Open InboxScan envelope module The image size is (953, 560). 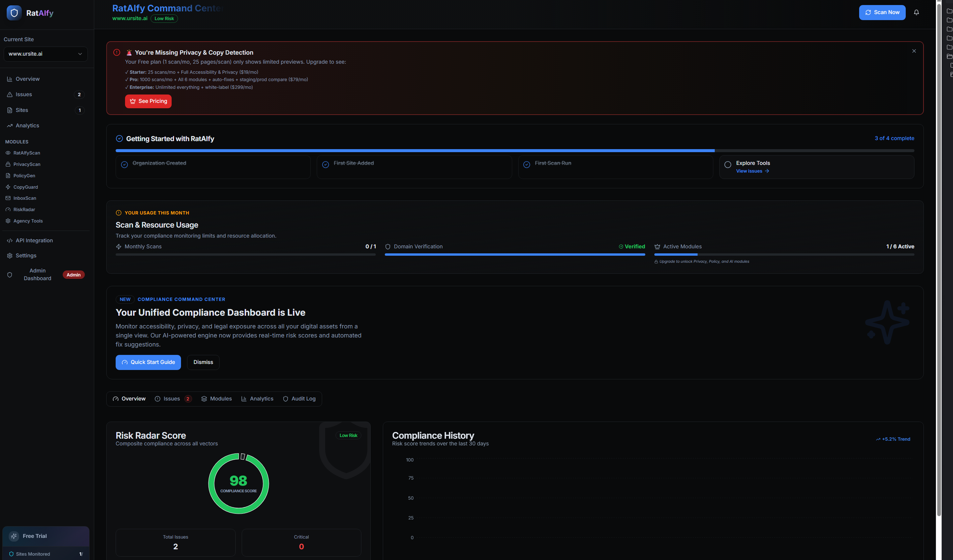pos(8,198)
